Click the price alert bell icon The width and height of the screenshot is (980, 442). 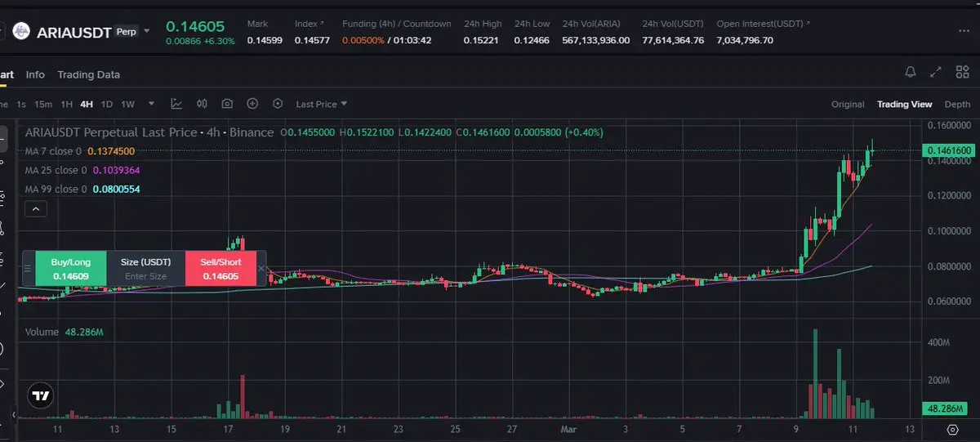(911, 73)
